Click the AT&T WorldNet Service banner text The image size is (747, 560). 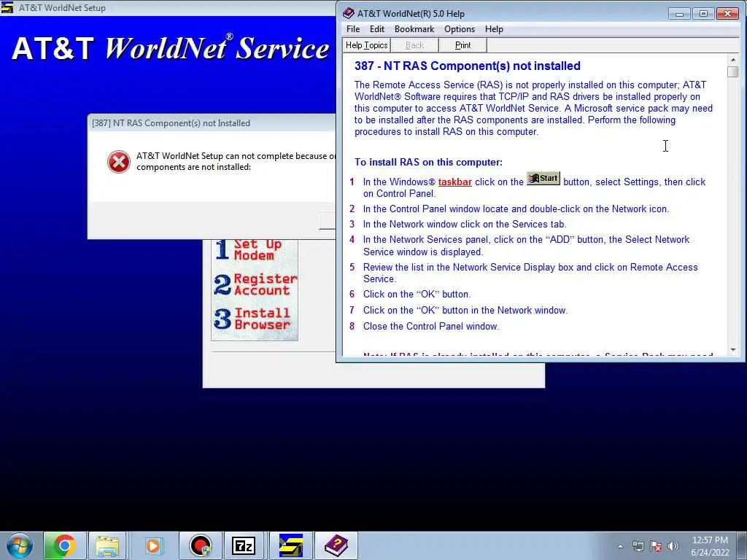tap(171, 49)
